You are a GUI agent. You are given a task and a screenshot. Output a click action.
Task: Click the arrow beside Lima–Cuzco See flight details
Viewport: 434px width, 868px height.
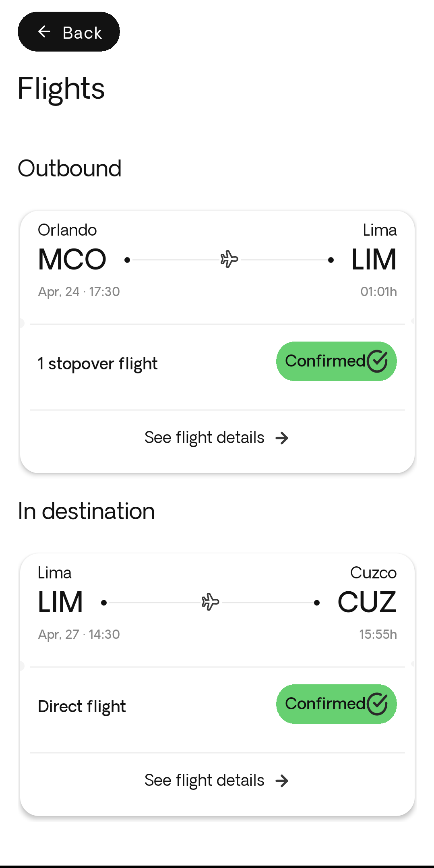(282, 781)
